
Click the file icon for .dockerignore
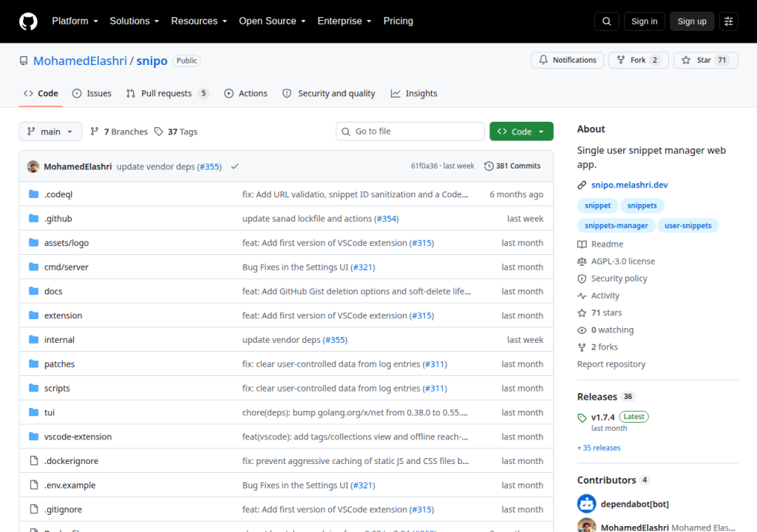(x=34, y=460)
